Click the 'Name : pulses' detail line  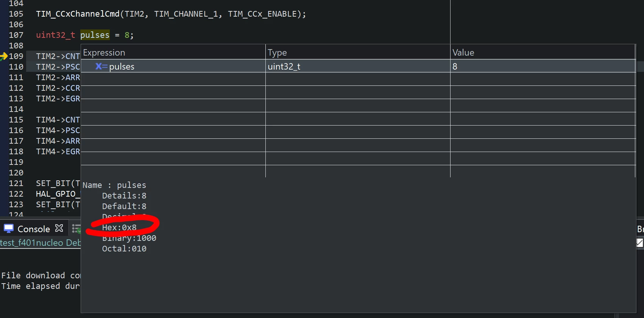(114, 185)
